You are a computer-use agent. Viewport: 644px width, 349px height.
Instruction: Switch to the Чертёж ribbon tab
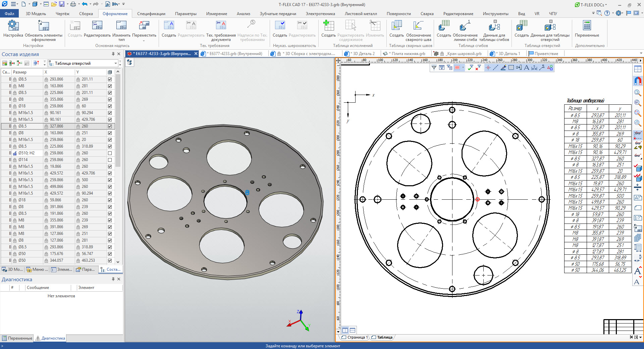(62, 14)
